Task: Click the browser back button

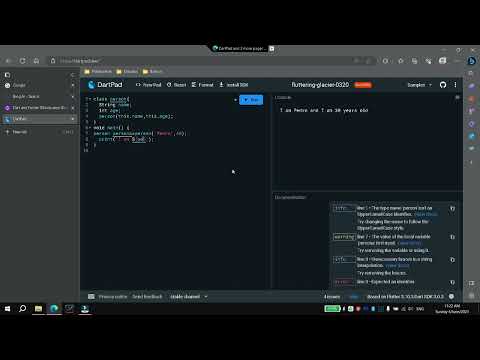Action: click(8, 61)
